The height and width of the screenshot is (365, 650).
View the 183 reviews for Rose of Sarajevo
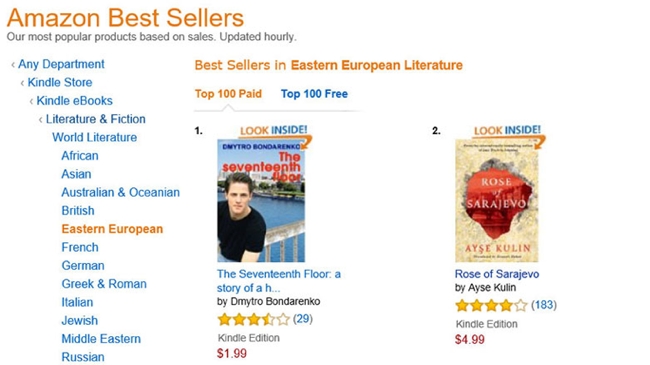pos(544,305)
